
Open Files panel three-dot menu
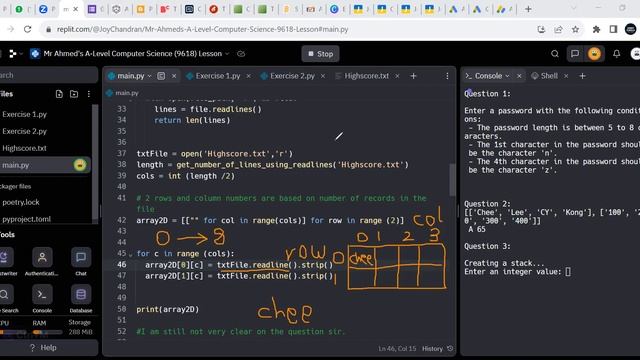(89, 94)
